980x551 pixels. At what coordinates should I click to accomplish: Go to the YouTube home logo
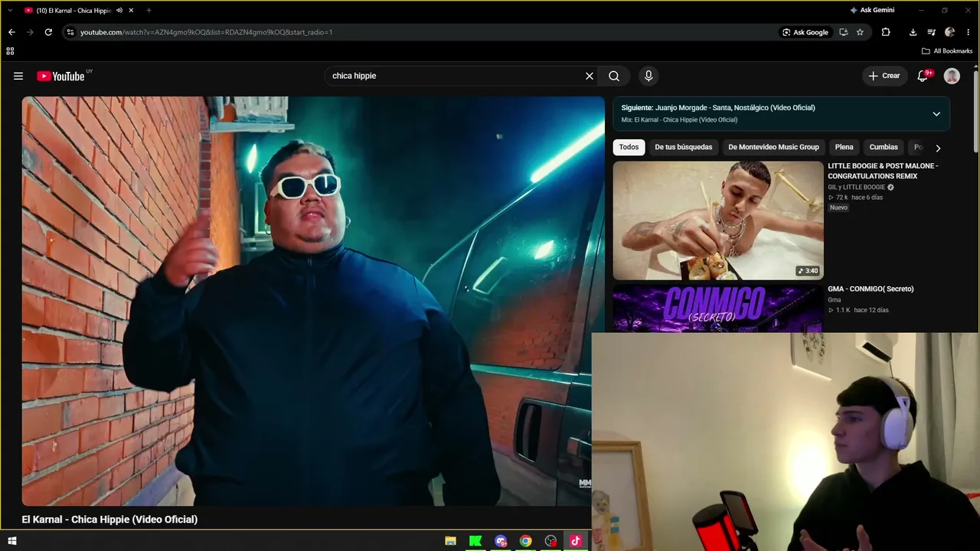[60, 76]
